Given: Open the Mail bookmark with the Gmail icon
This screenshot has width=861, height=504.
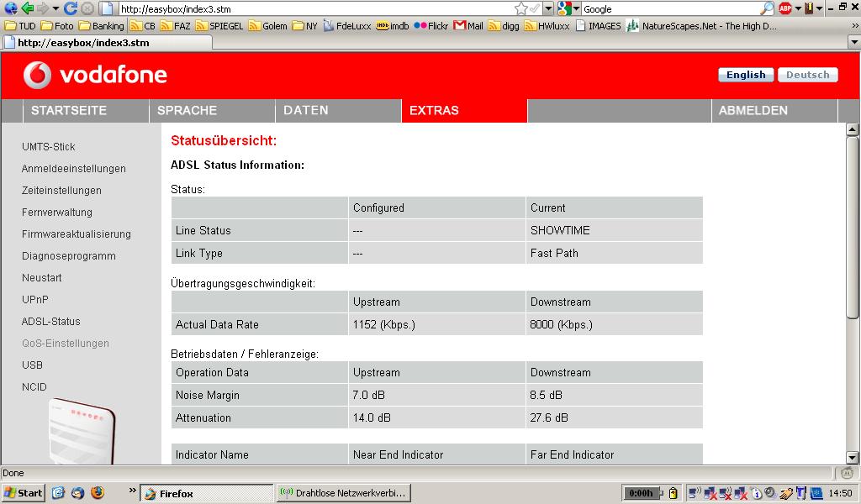Looking at the screenshot, I should coord(468,26).
